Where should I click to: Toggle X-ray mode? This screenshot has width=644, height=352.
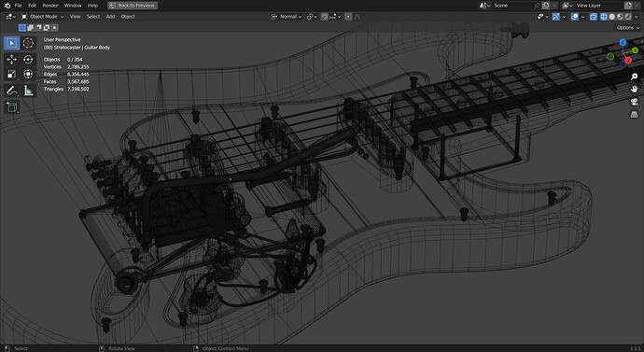click(x=594, y=17)
